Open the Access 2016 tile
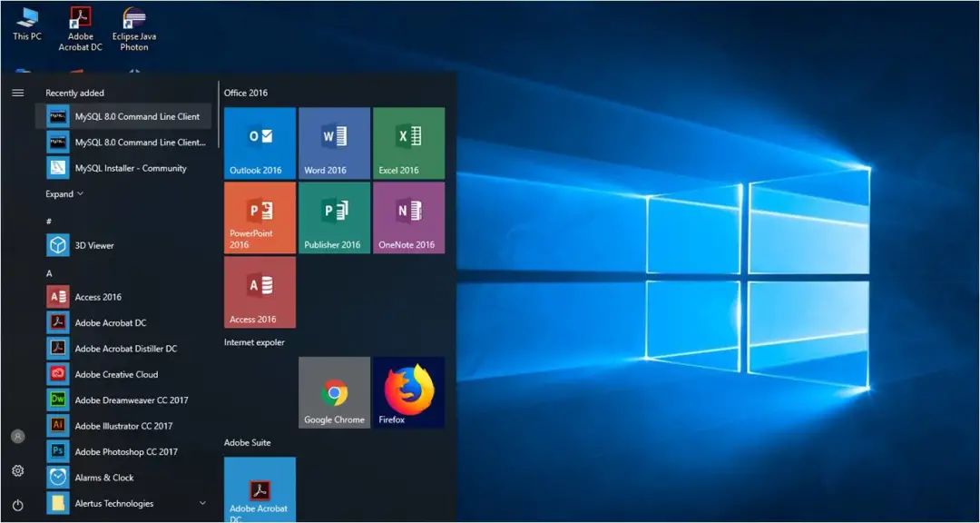Screen dimensions: 980x523 [260, 292]
